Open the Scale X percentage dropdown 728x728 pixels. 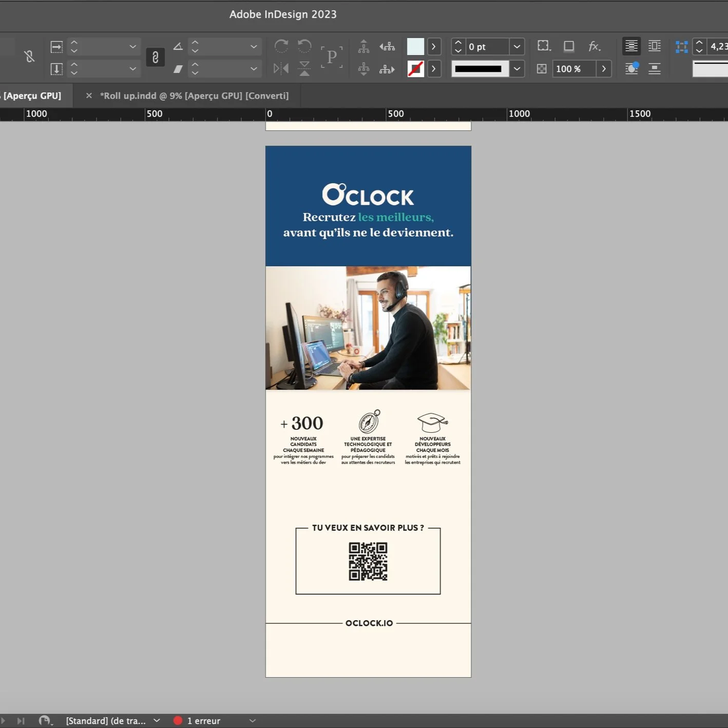click(x=133, y=47)
